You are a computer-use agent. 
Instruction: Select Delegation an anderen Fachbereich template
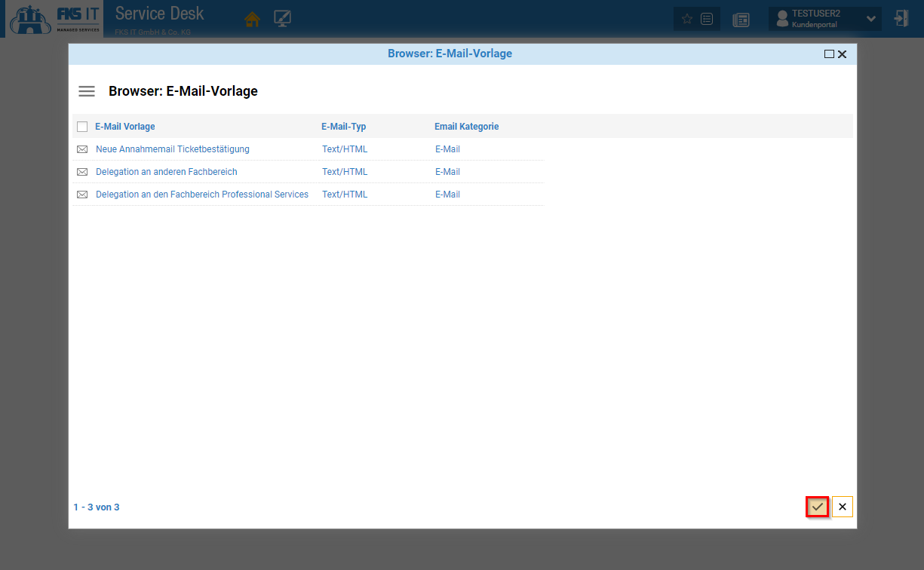pos(166,172)
